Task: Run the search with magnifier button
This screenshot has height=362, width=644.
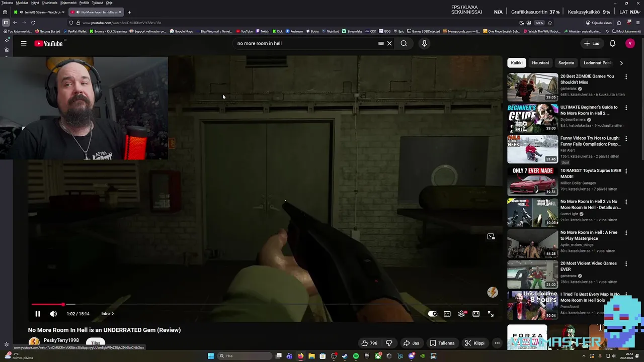Action: [x=404, y=43]
